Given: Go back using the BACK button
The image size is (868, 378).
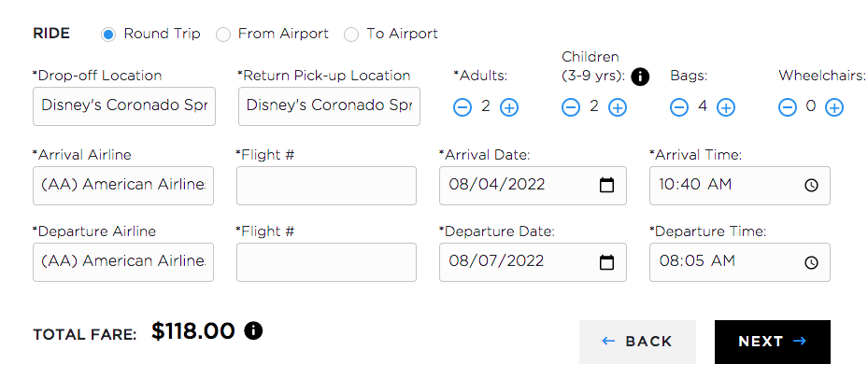Looking at the screenshot, I should pyautogui.click(x=637, y=342).
